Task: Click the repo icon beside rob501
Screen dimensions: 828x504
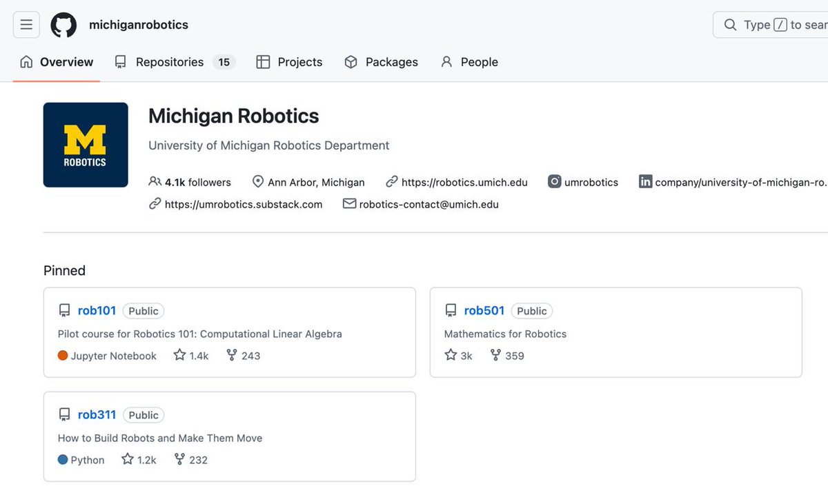Action: 451,311
